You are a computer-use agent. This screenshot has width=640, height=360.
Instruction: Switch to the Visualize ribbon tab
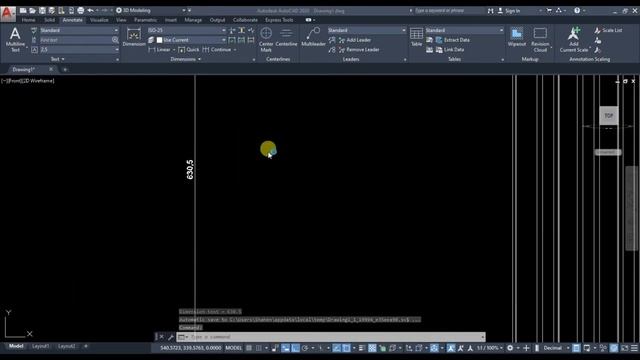tap(99, 20)
